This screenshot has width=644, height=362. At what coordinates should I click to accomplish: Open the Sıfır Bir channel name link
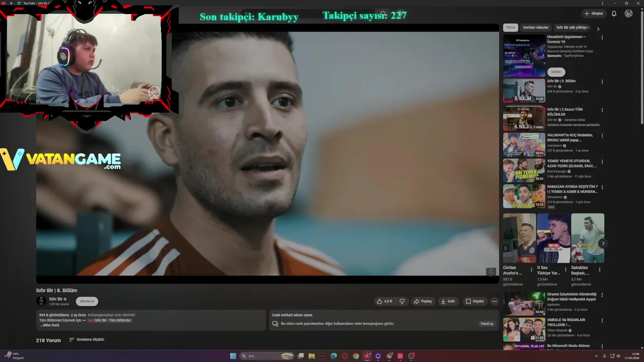56,299
